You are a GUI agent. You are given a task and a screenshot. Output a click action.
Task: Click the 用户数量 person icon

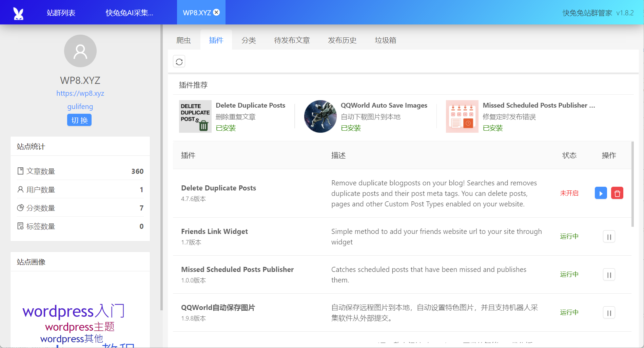[x=20, y=189]
